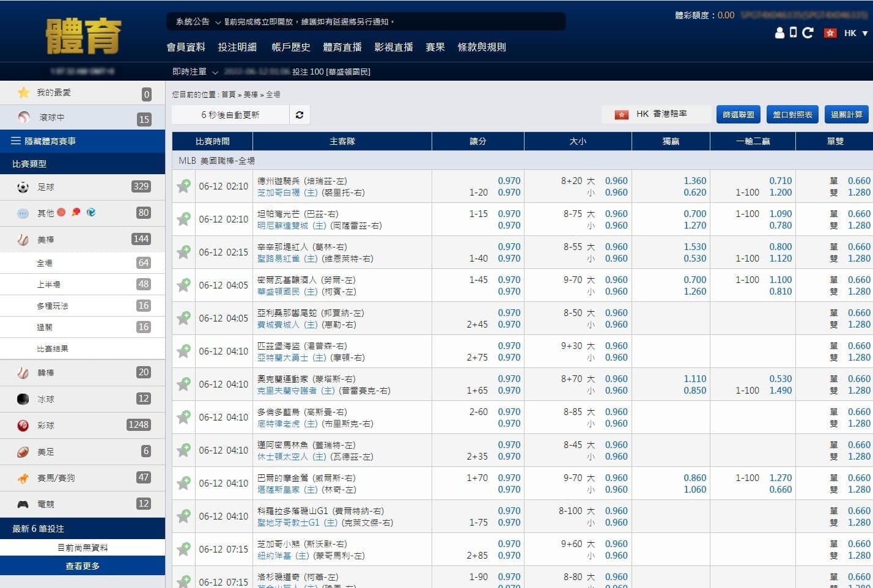This screenshot has width=873, height=588.
Task: Click the auto-update refresh icon button
Action: click(x=300, y=115)
